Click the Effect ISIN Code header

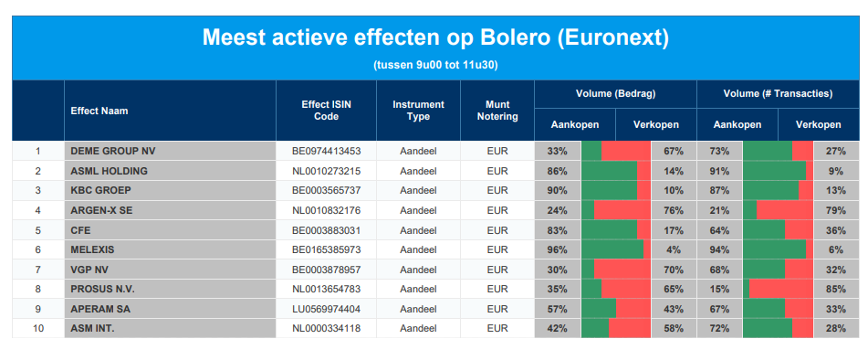[327, 111]
